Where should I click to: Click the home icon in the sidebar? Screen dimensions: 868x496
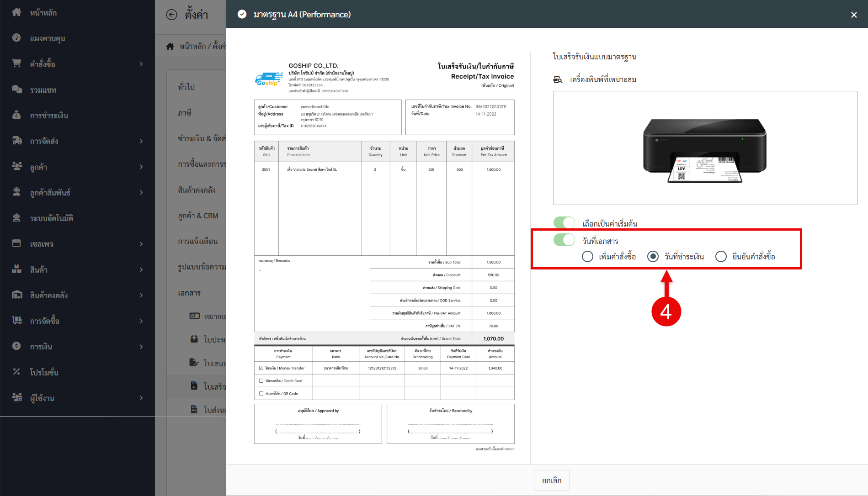[16, 12]
